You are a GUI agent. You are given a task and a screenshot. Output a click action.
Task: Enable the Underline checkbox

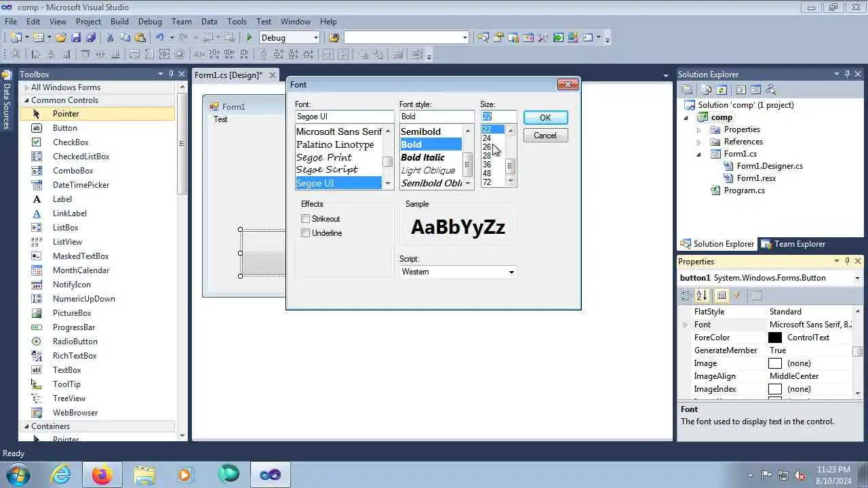(x=306, y=233)
